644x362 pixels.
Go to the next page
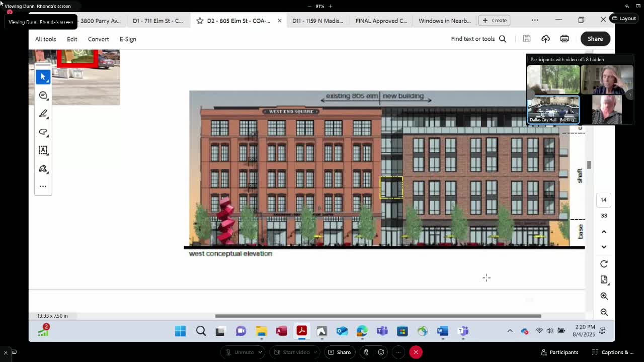[x=604, y=247]
